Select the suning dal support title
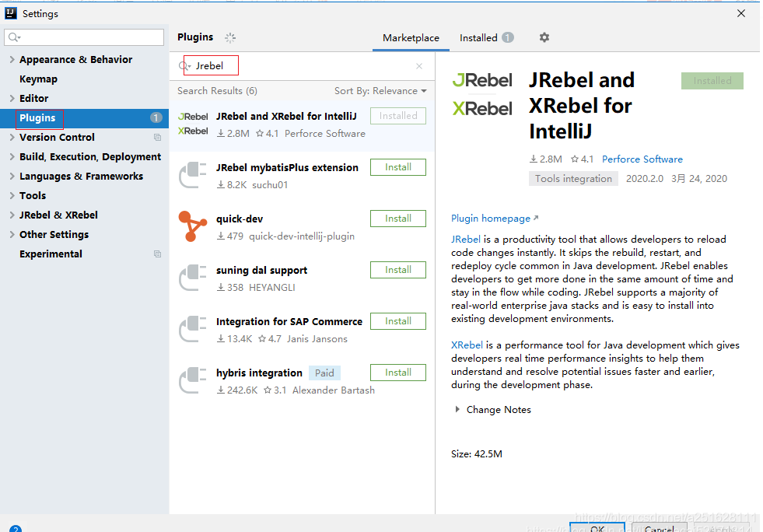 pyautogui.click(x=262, y=270)
